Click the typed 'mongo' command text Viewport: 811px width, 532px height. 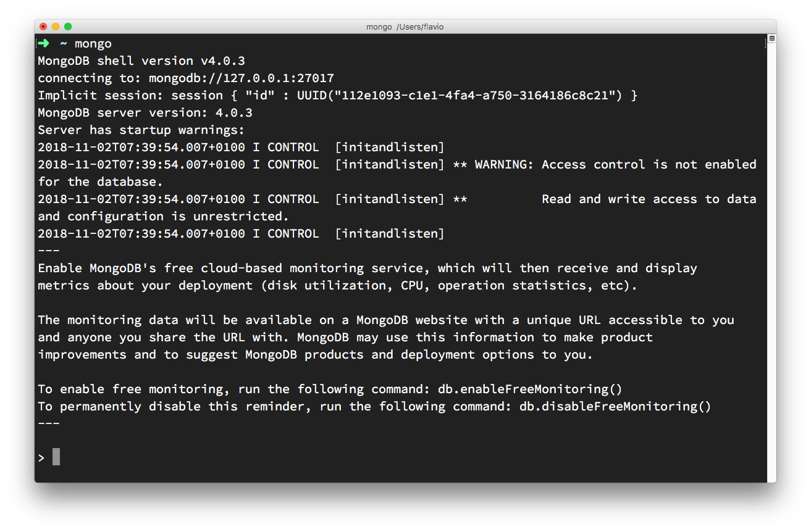(93, 44)
